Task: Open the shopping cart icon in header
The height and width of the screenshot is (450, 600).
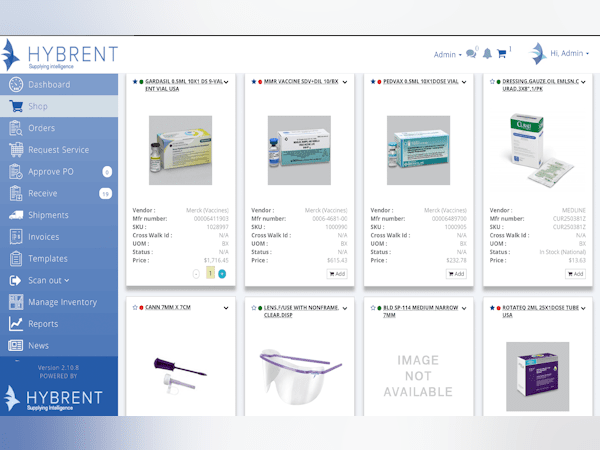Action: [503, 53]
